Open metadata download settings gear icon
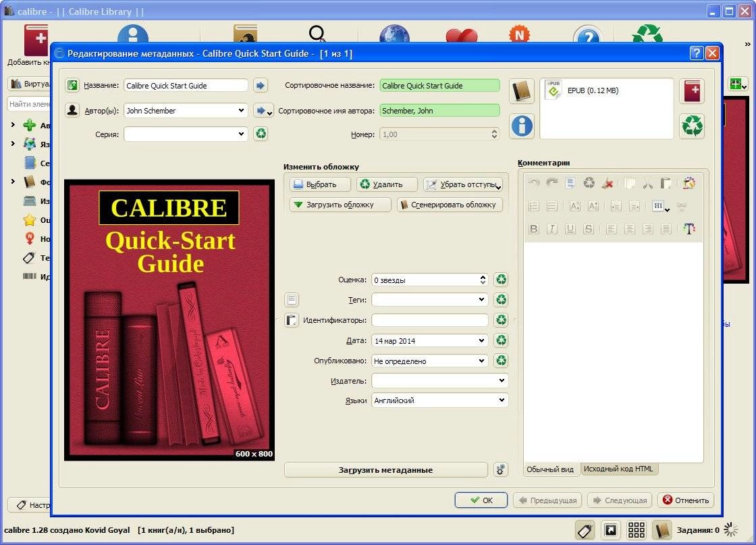 [500, 469]
